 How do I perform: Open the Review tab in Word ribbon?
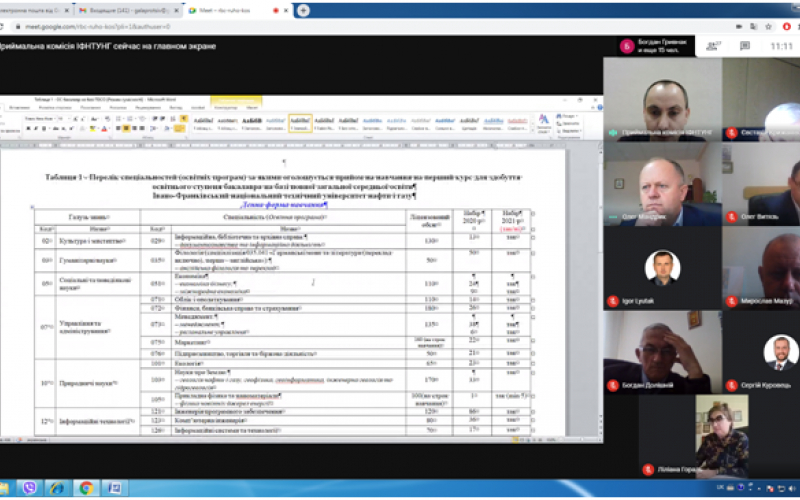click(x=148, y=108)
